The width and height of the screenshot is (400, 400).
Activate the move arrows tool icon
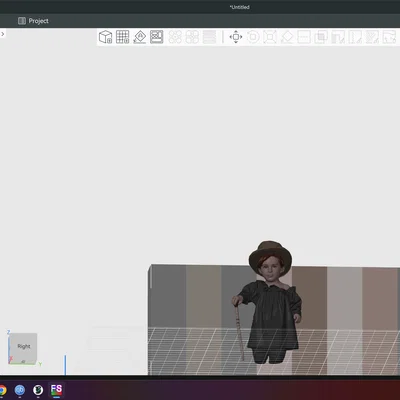pos(236,37)
